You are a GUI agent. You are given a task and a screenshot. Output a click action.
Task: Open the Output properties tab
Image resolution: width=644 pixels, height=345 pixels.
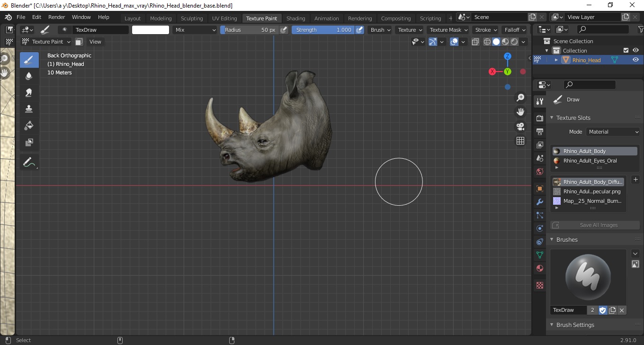click(x=539, y=131)
